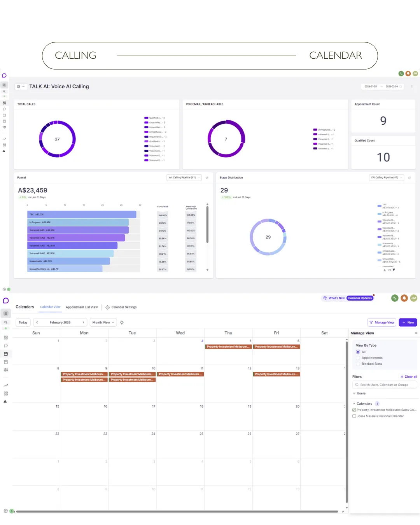The height and width of the screenshot is (525, 420).
Task: Click the Calendar Settings gear icon
Action: (108, 307)
